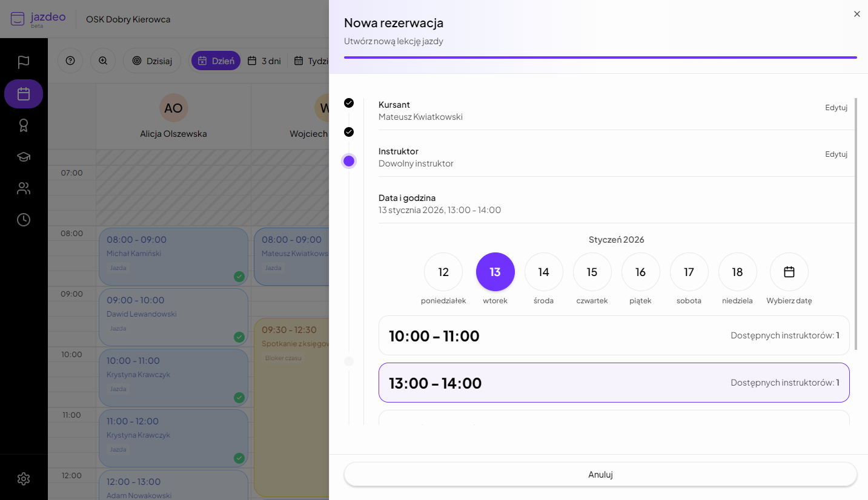Open the Wybierz datę date picker

coord(789,272)
